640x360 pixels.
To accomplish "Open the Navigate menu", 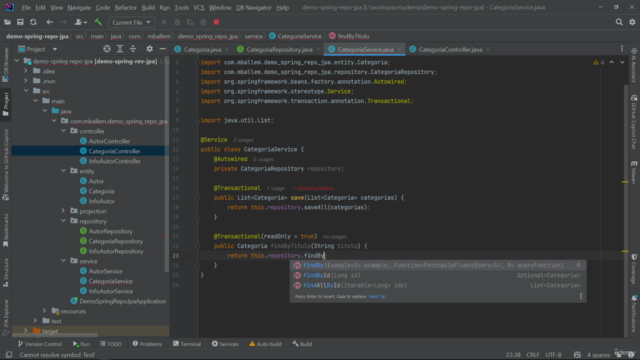I will tap(79, 7).
